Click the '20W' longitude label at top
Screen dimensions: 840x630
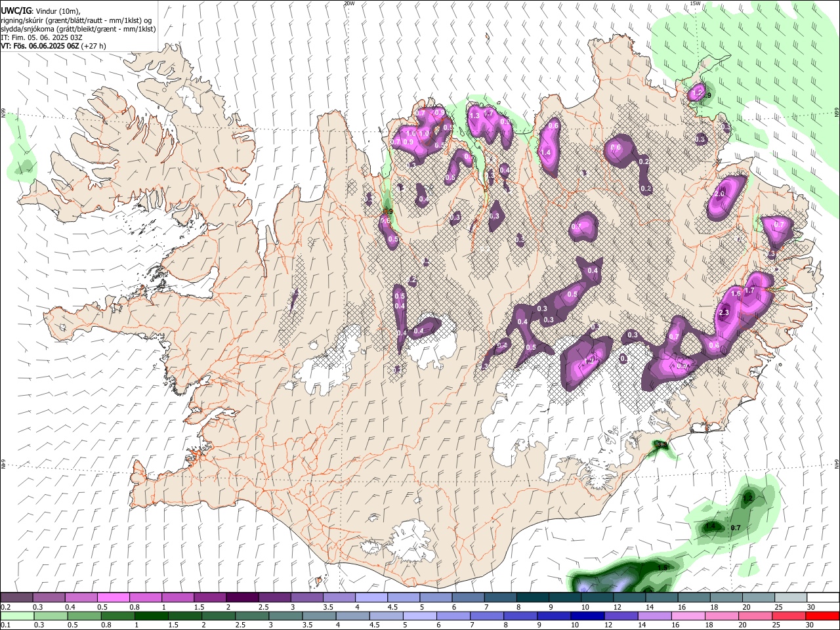click(349, 3)
